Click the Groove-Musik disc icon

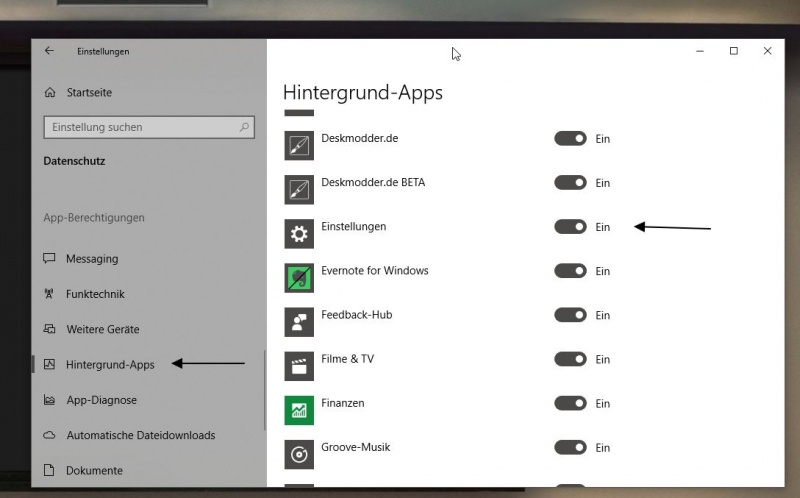[299, 454]
